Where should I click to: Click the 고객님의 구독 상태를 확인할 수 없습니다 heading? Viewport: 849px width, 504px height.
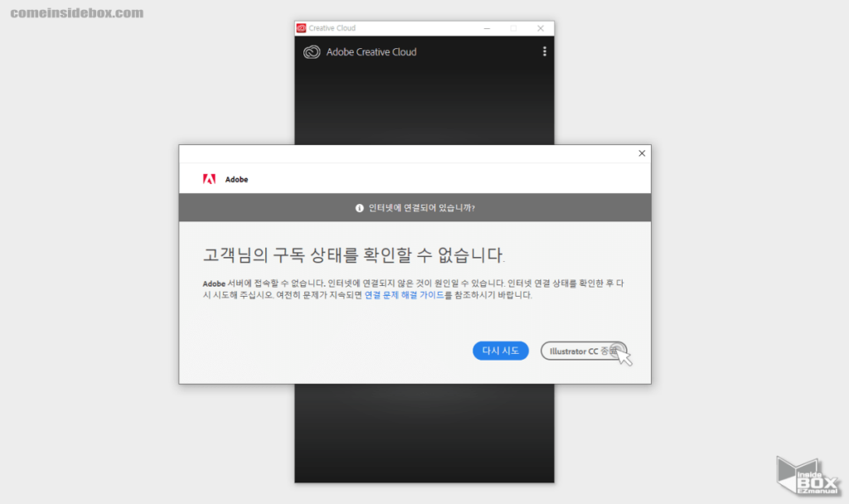(354, 253)
